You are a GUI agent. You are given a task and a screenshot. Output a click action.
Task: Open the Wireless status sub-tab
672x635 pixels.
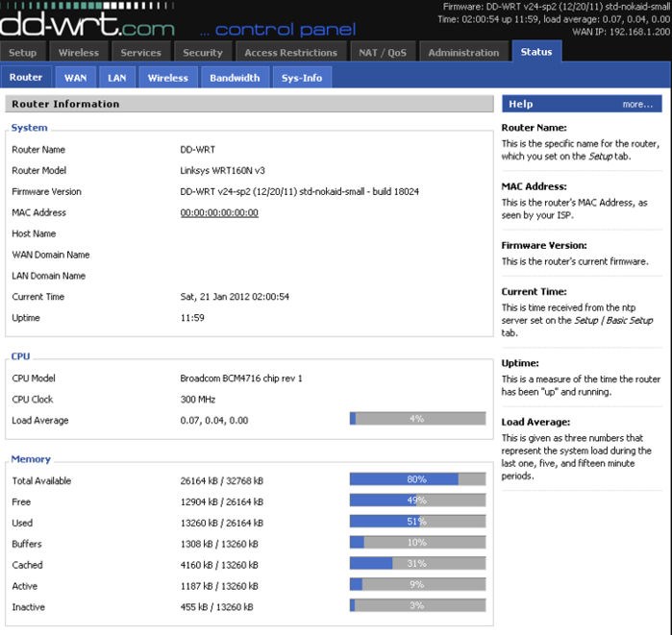pyautogui.click(x=167, y=78)
